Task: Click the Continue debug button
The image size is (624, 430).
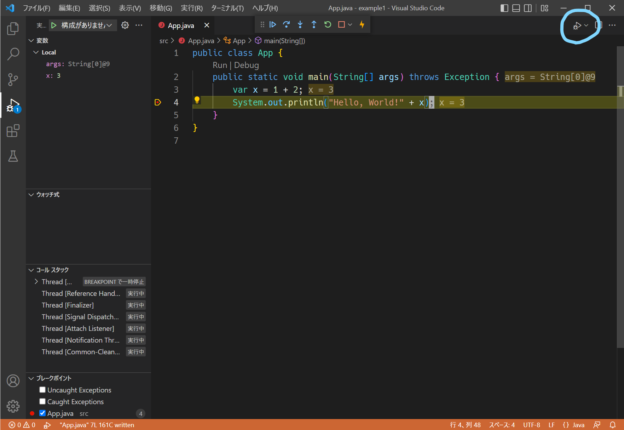Action: [x=273, y=25]
